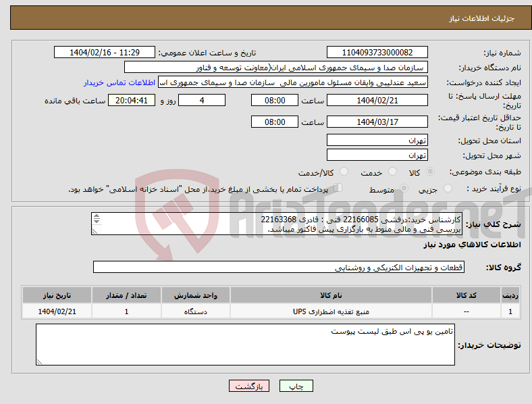Image resolution: width=532 pixels, height=404 pixels.
Task: Click the تعداد / مقدار column header
Action: tap(126, 295)
